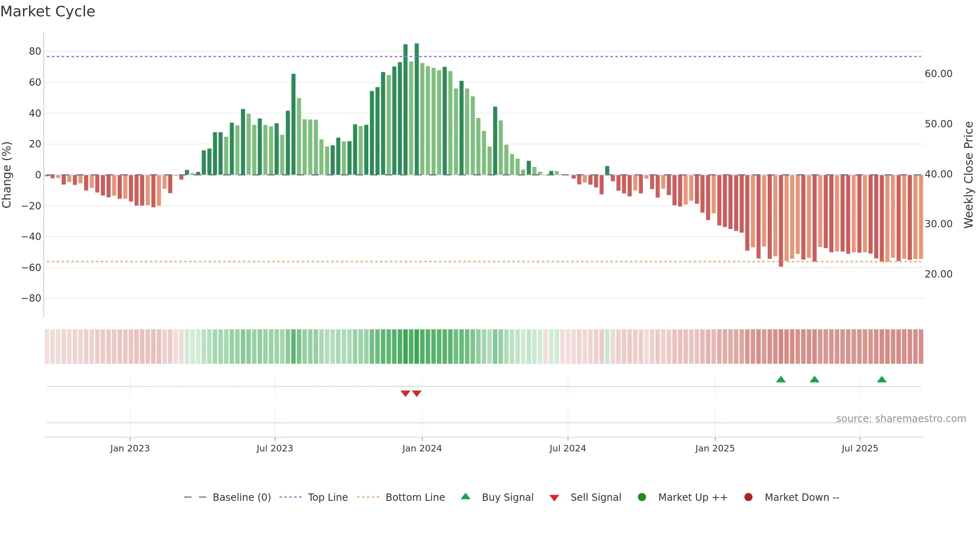Click the tall green spike bar after Jul 2023
980x551 pixels.
(x=294, y=124)
